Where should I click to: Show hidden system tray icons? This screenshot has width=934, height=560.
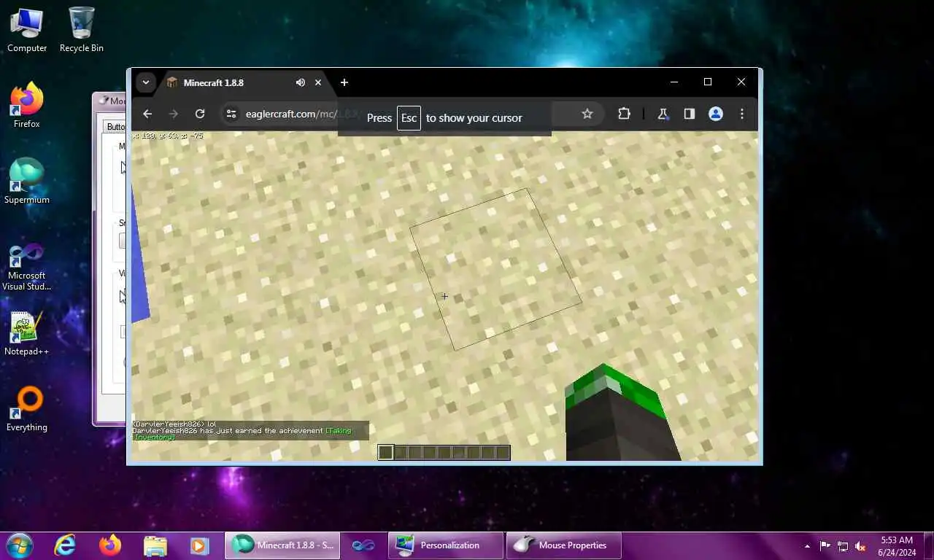807,546
